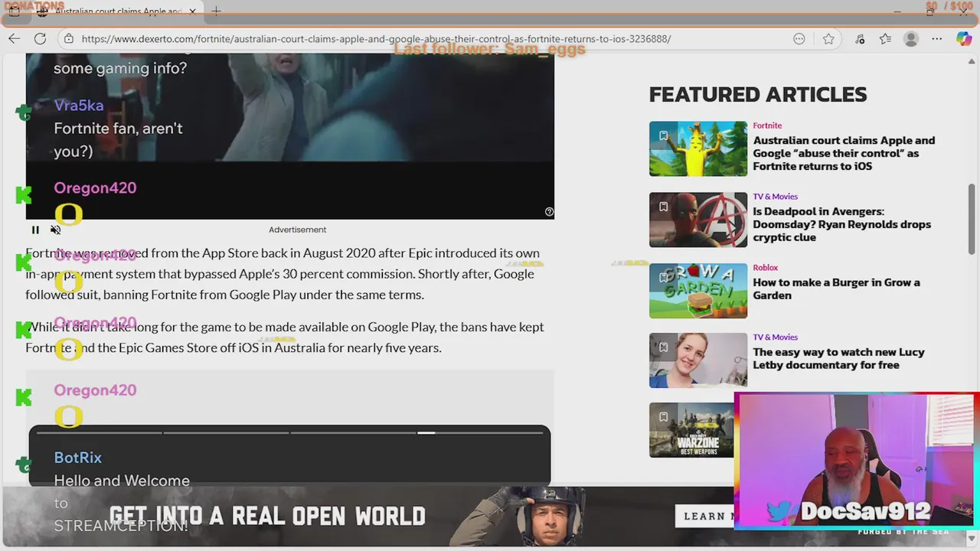Click the FEATURED ARTICLES heading
This screenshot has width=980, height=551.
(x=758, y=94)
